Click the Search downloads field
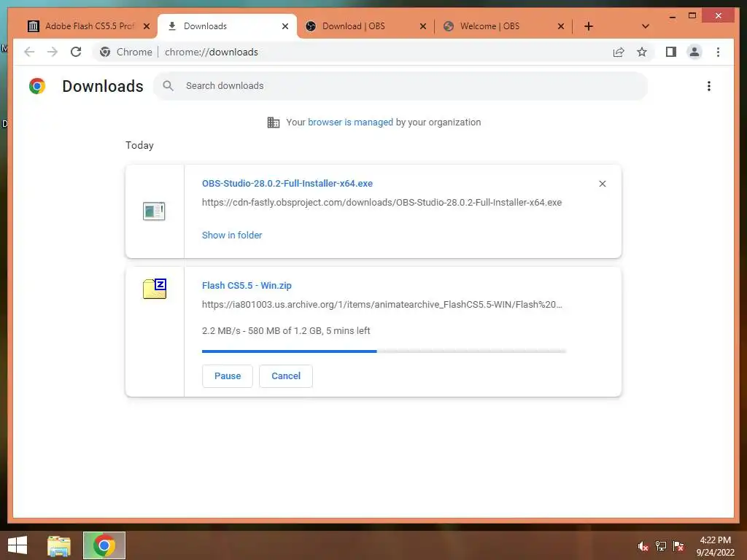The height and width of the screenshot is (560, 747). (400, 86)
